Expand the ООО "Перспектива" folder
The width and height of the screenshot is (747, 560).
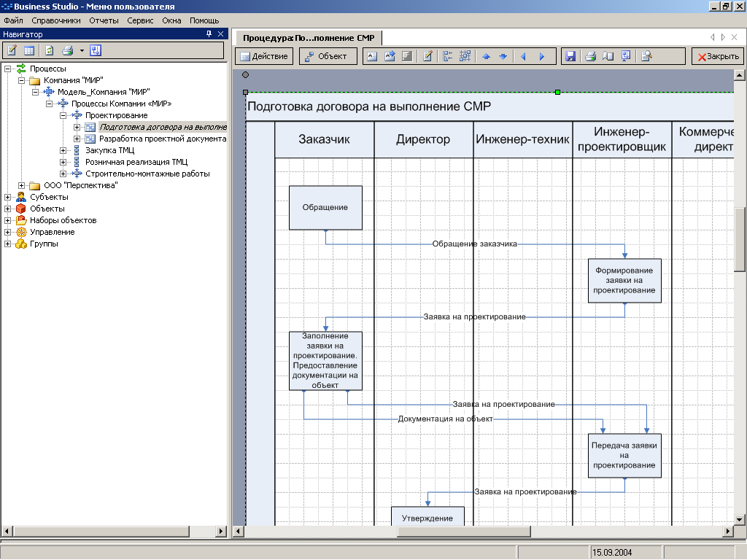[x=21, y=185]
